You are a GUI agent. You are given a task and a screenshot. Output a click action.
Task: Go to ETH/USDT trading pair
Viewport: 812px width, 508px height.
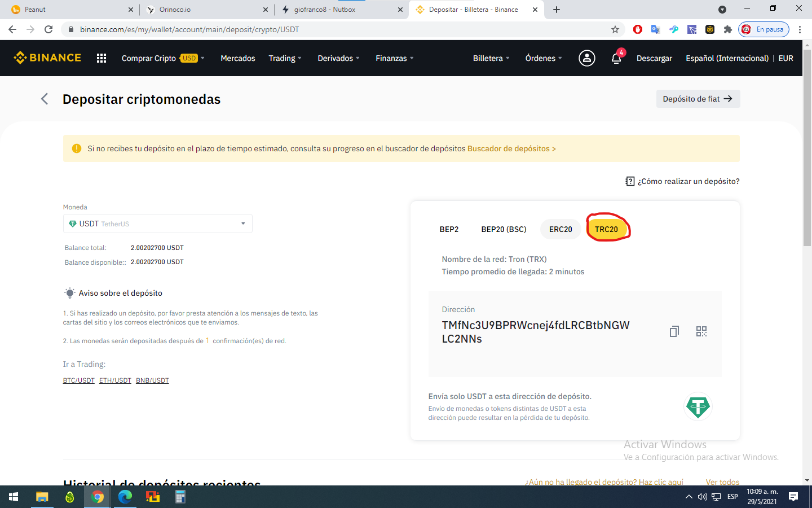tap(115, 380)
